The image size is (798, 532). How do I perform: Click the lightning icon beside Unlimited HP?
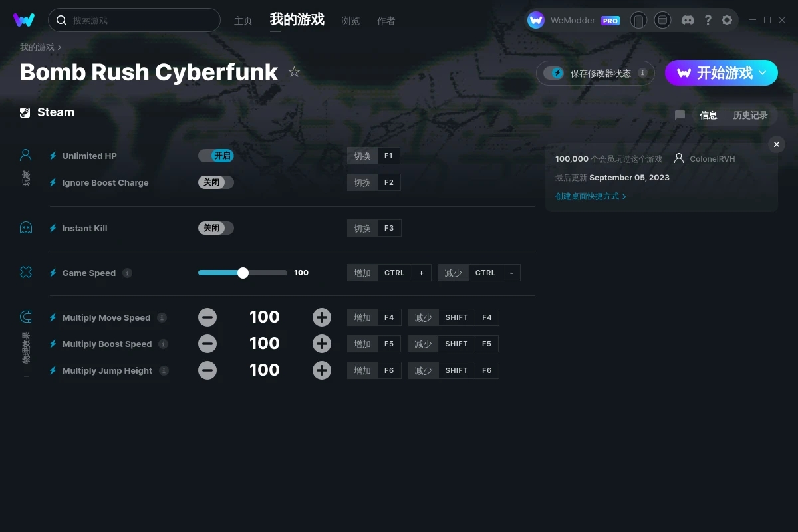tap(53, 156)
